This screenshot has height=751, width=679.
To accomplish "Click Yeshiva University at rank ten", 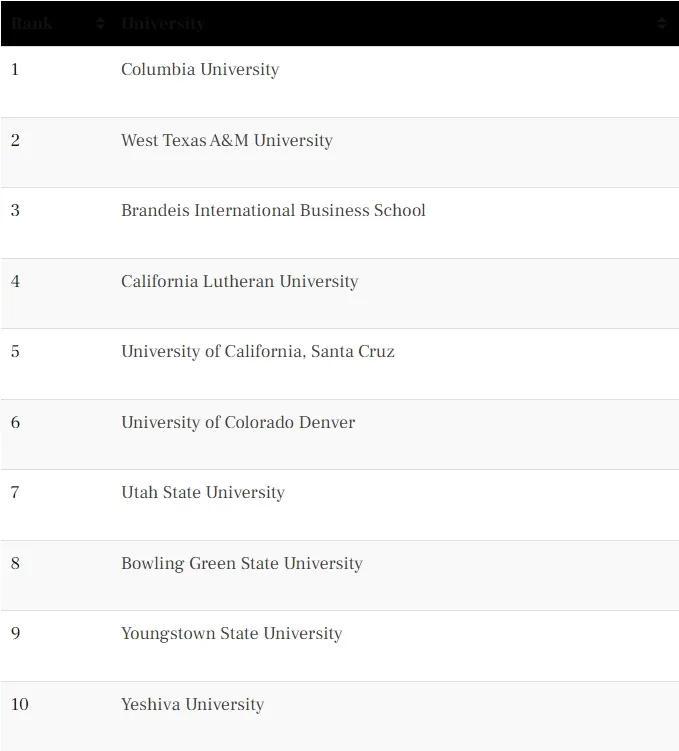I will click(192, 704).
